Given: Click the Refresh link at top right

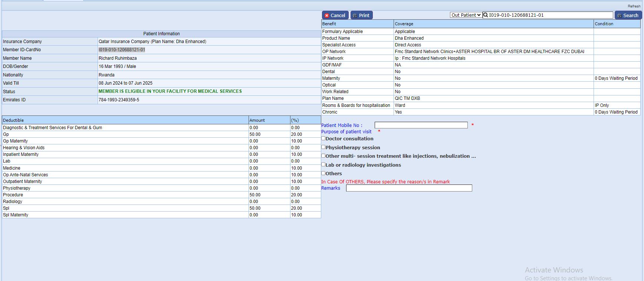Looking at the screenshot, I should tap(634, 6).
